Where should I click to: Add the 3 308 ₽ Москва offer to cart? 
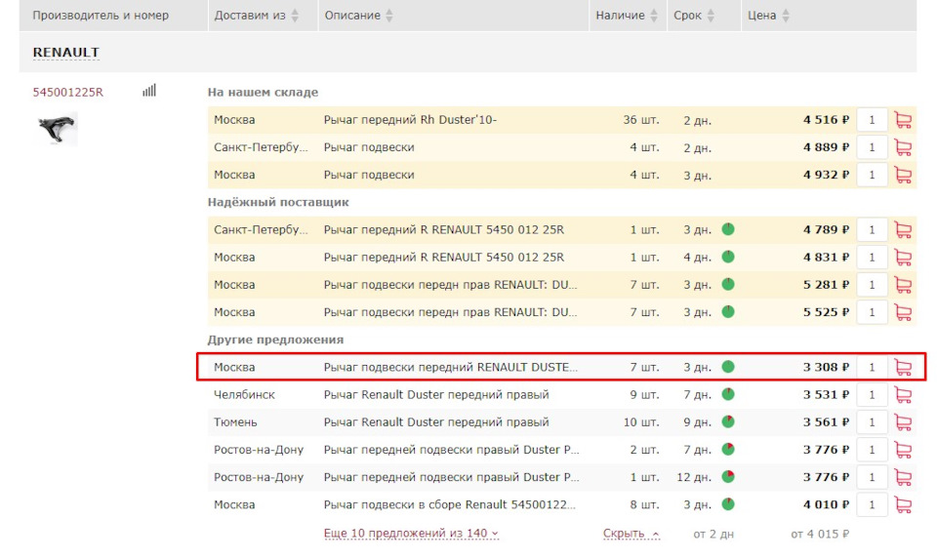(903, 367)
